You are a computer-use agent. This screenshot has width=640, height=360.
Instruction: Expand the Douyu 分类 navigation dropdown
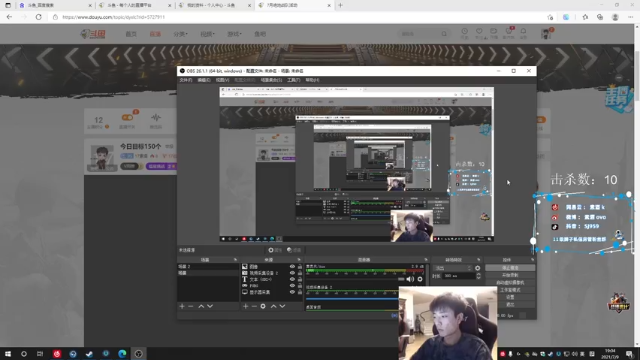[180, 34]
